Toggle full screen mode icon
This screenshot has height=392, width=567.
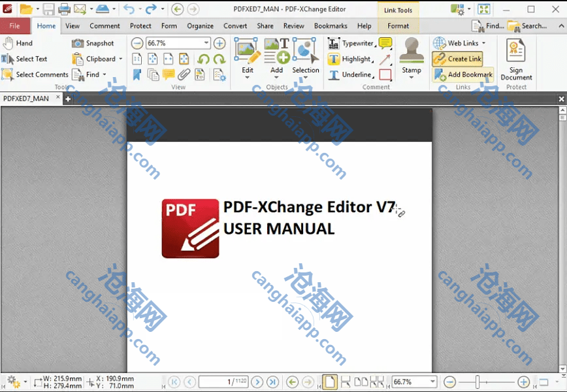pos(483,9)
